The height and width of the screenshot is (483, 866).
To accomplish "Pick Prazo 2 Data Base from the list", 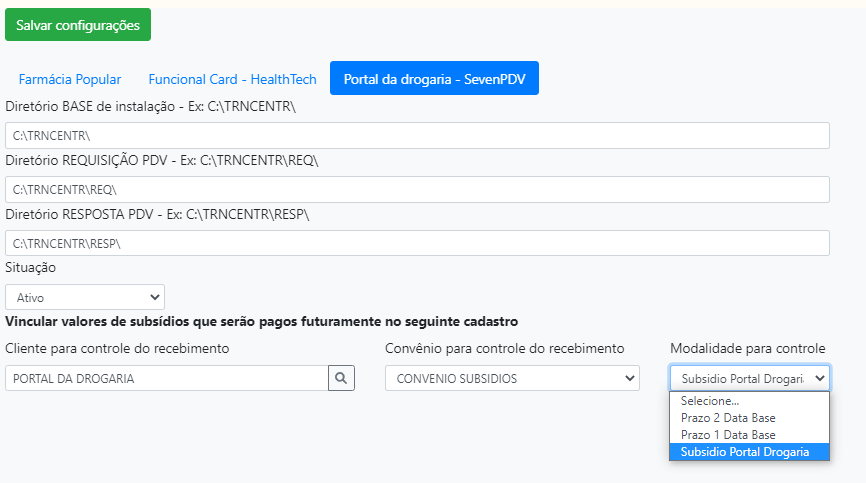I will pos(728,417).
